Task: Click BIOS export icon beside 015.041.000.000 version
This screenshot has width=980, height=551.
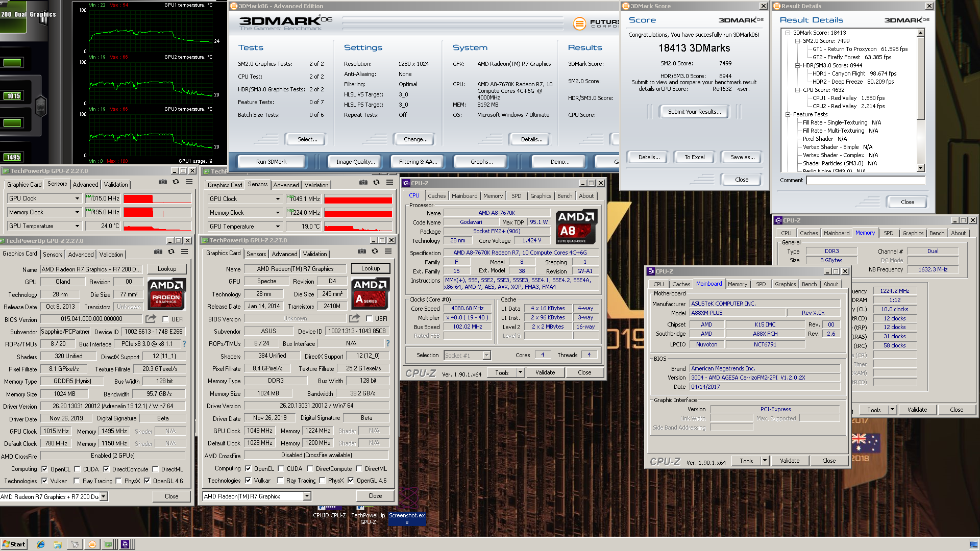Action: [x=151, y=319]
